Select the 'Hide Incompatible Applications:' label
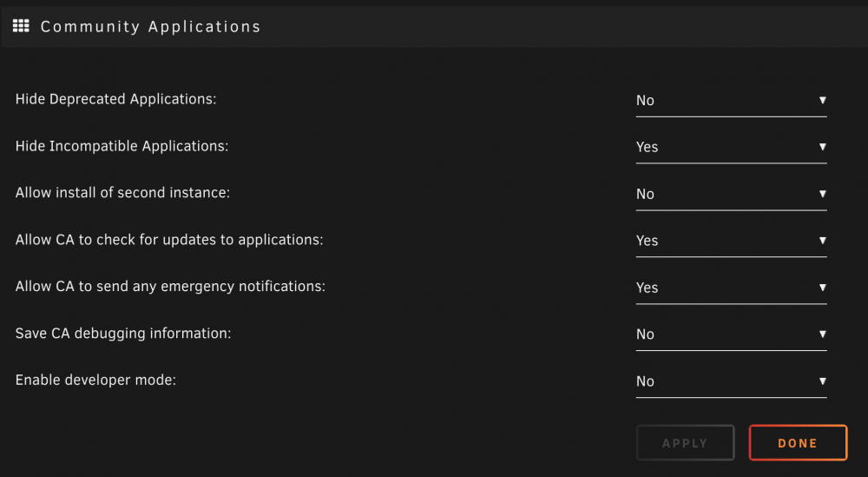Viewport: 868px width, 477px height. [x=122, y=146]
